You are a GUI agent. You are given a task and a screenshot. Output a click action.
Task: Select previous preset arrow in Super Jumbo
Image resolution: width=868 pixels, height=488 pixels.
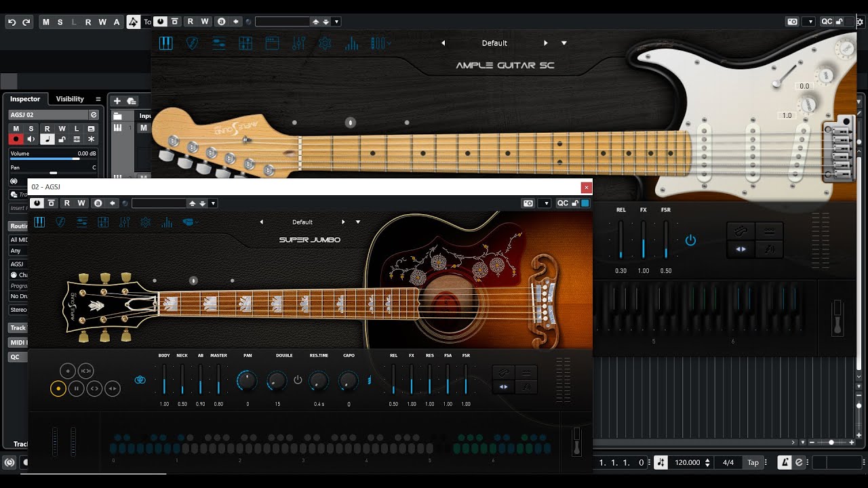[261, 222]
